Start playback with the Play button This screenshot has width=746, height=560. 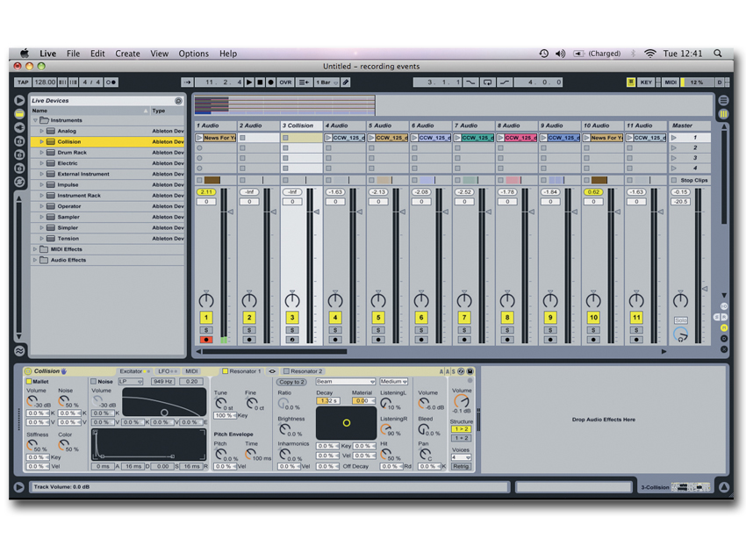coord(249,82)
